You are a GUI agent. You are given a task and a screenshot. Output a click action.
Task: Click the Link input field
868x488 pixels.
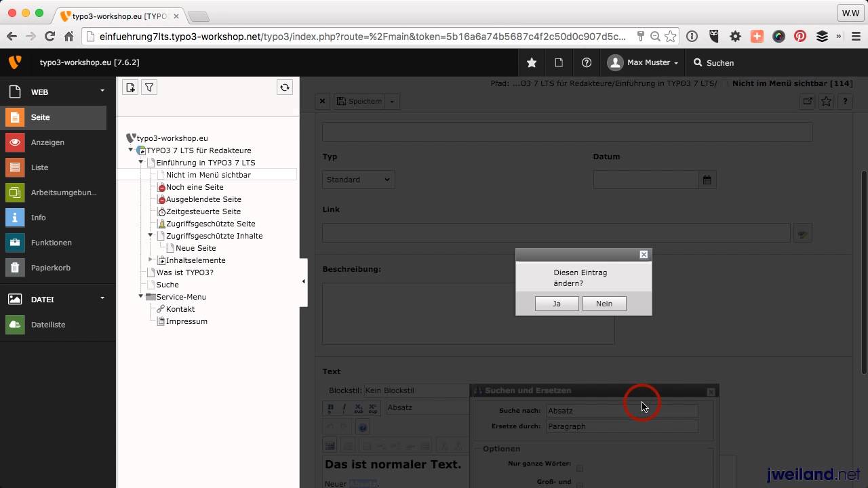(556, 232)
